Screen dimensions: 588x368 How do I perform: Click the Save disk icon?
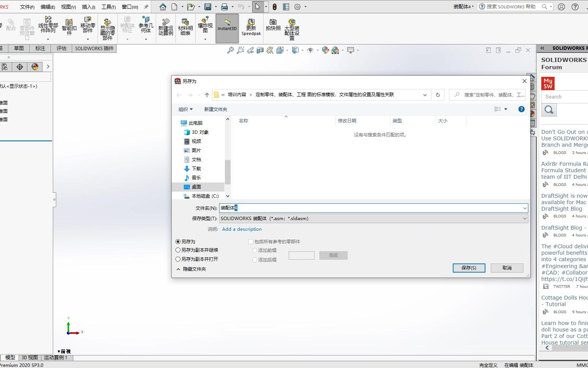(x=208, y=7)
